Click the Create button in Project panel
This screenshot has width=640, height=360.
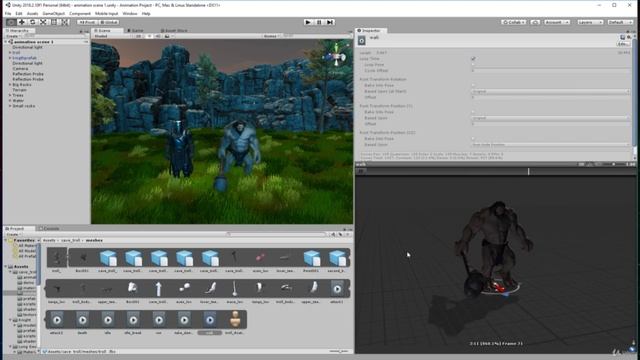click(x=13, y=234)
